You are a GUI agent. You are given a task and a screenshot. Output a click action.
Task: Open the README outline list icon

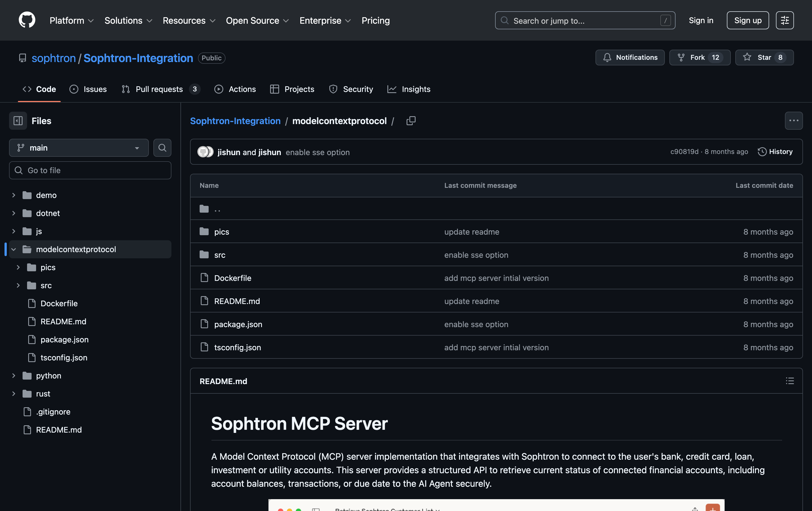789,381
